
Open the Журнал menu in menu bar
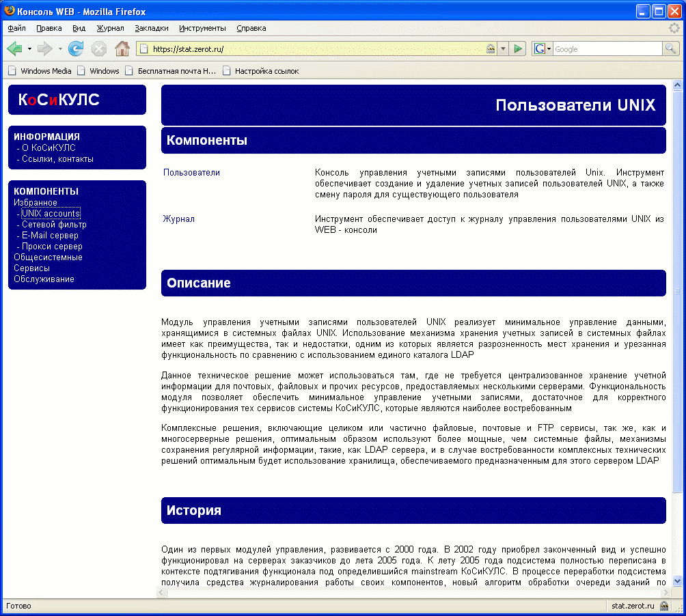coord(110,28)
